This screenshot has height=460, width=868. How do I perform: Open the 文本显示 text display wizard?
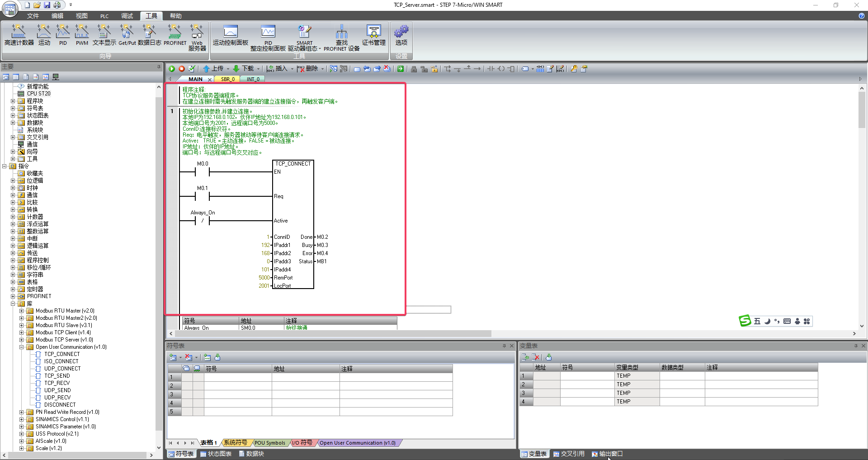click(x=104, y=35)
